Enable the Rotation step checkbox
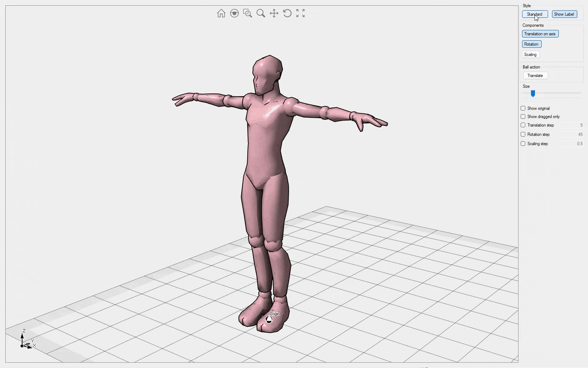The image size is (588, 368). coord(523,134)
